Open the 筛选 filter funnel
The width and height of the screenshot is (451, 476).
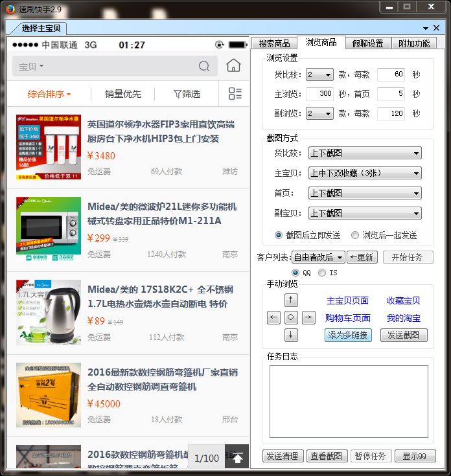[187, 94]
